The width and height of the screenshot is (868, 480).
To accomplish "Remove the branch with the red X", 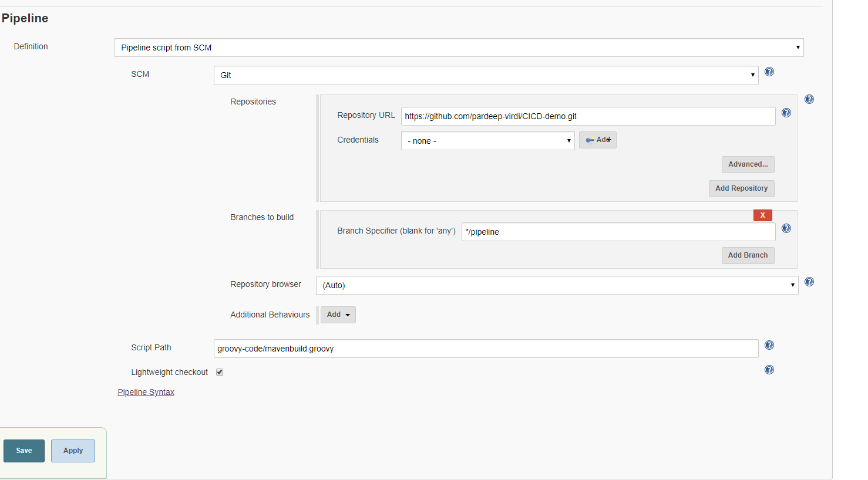I will tap(762, 215).
